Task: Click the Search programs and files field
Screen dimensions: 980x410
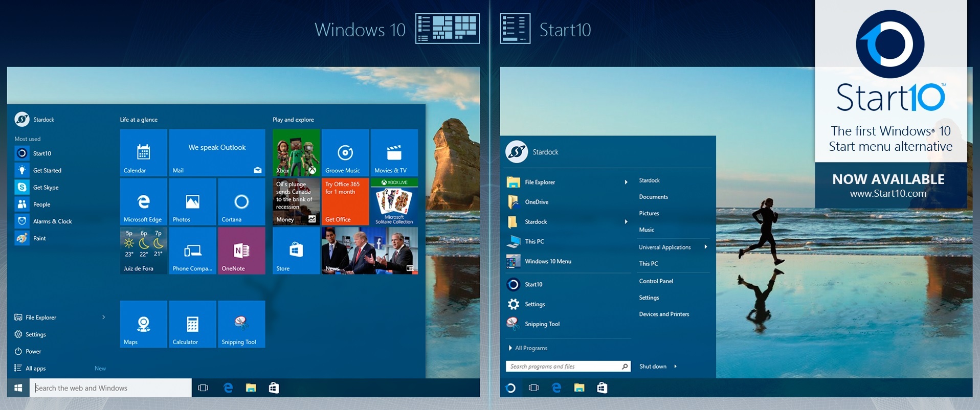Action: tap(563, 367)
